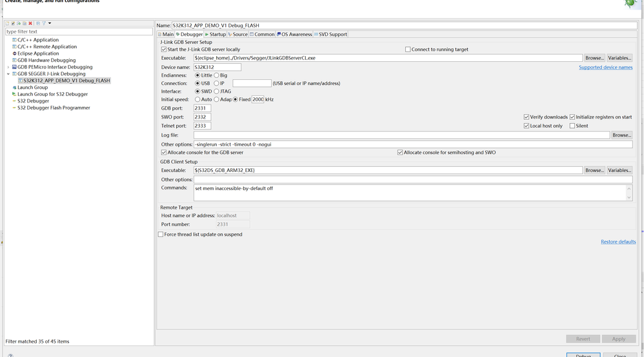
Task: Select Adaptive initial speed radio button
Action: tap(216, 99)
